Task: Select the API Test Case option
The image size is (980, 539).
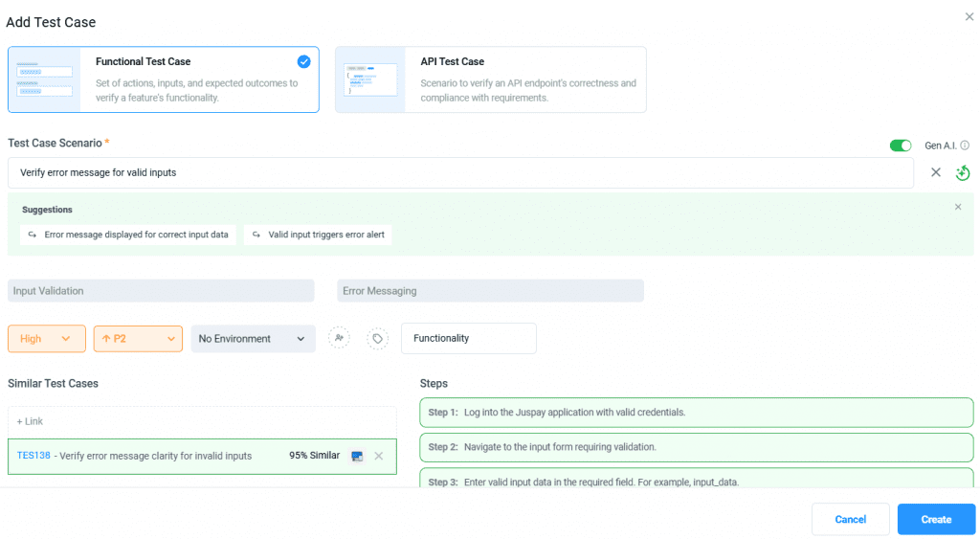Action: [490, 79]
